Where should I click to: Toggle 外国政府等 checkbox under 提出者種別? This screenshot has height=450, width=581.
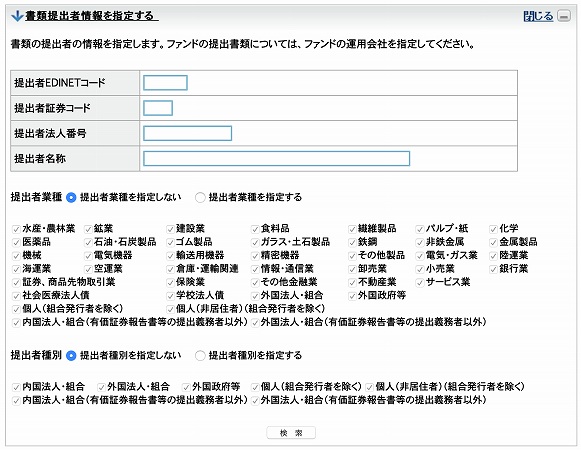(186, 387)
